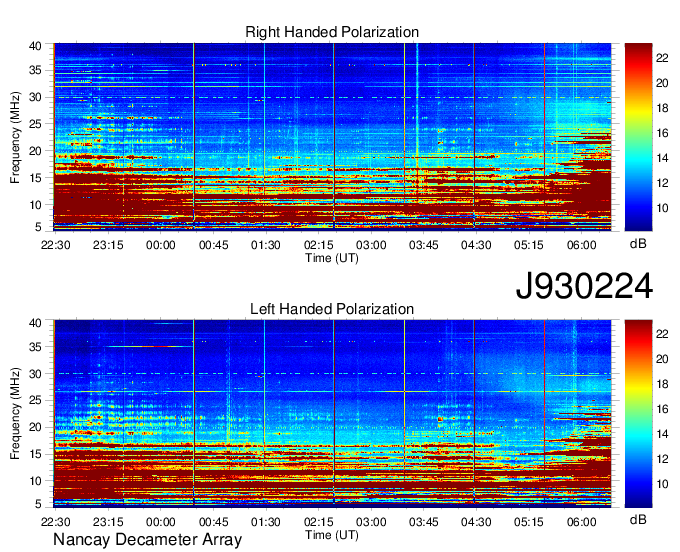Image resolution: width=680 pixels, height=552 pixels.
Task: Click the 12 dB tick on the lower color bar
Action: [662, 459]
